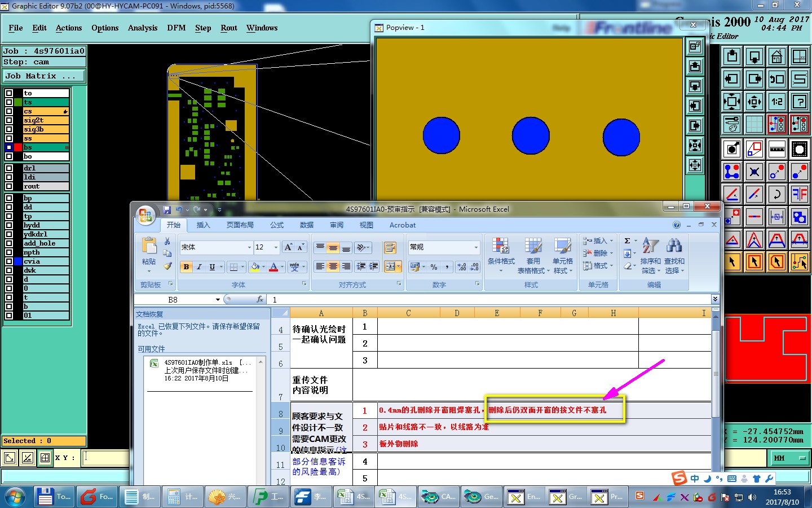
Task: Switch to the 页面布局 ribbon tab
Action: click(240, 225)
